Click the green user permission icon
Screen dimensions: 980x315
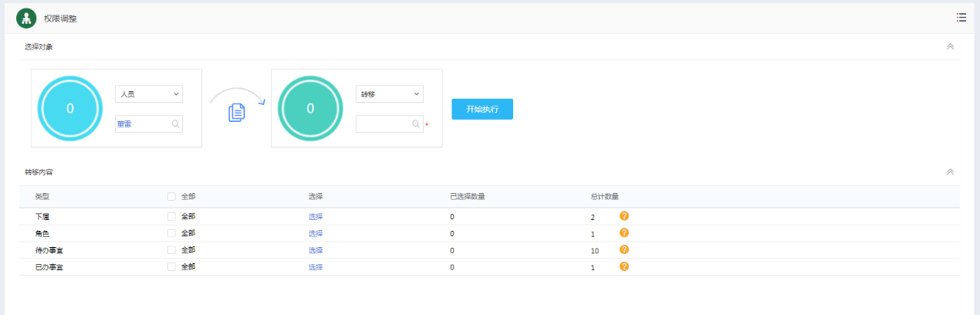point(26,18)
